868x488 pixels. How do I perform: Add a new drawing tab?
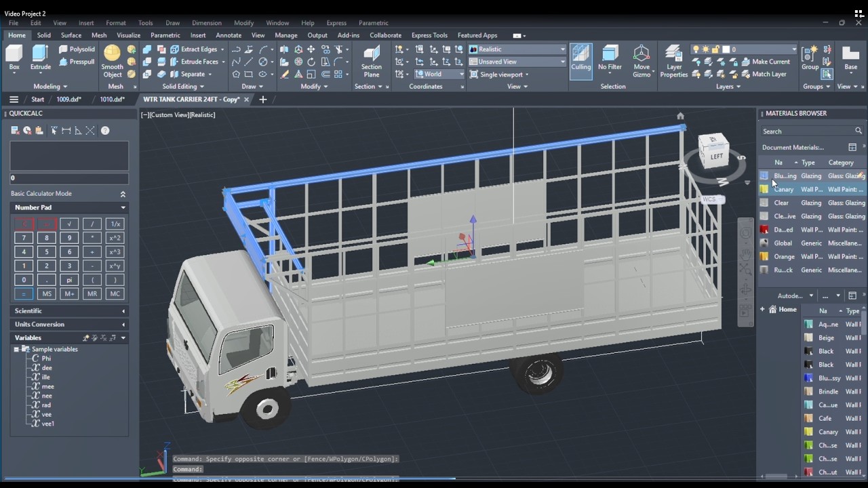(262, 99)
